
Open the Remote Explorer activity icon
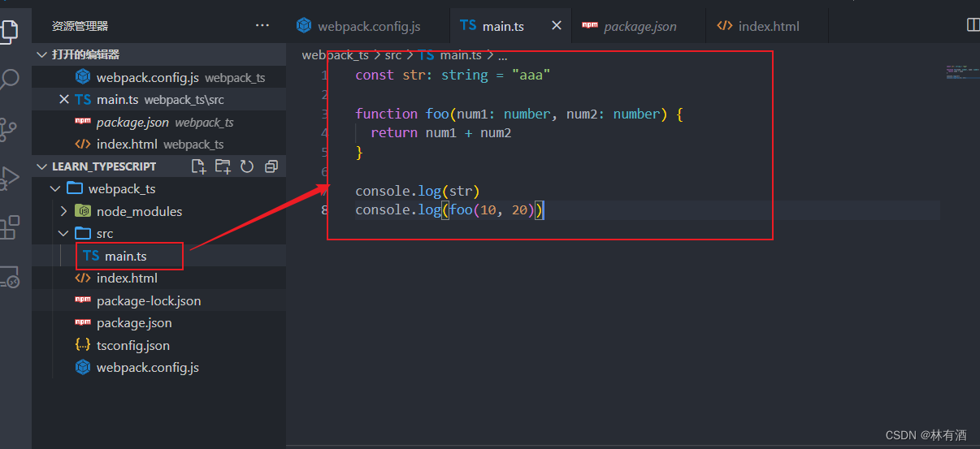(x=8, y=277)
